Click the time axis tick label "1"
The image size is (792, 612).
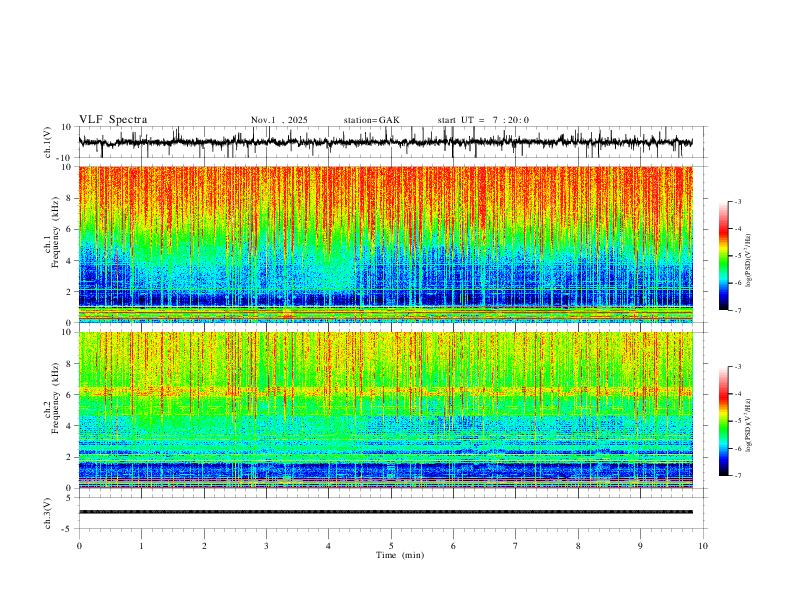(141, 546)
